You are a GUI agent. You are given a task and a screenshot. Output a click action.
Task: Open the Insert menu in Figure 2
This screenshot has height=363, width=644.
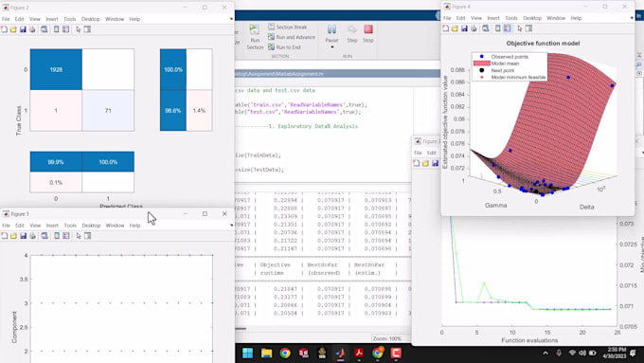click(52, 19)
